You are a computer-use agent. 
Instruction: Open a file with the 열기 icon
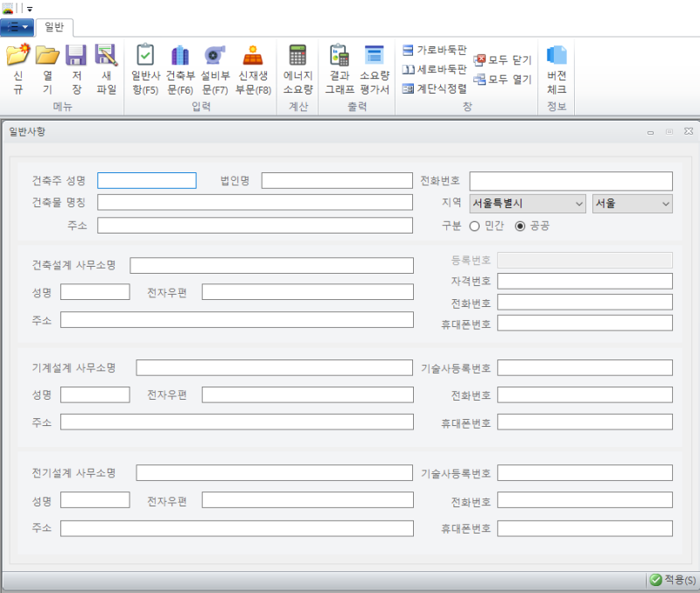pos(48,66)
